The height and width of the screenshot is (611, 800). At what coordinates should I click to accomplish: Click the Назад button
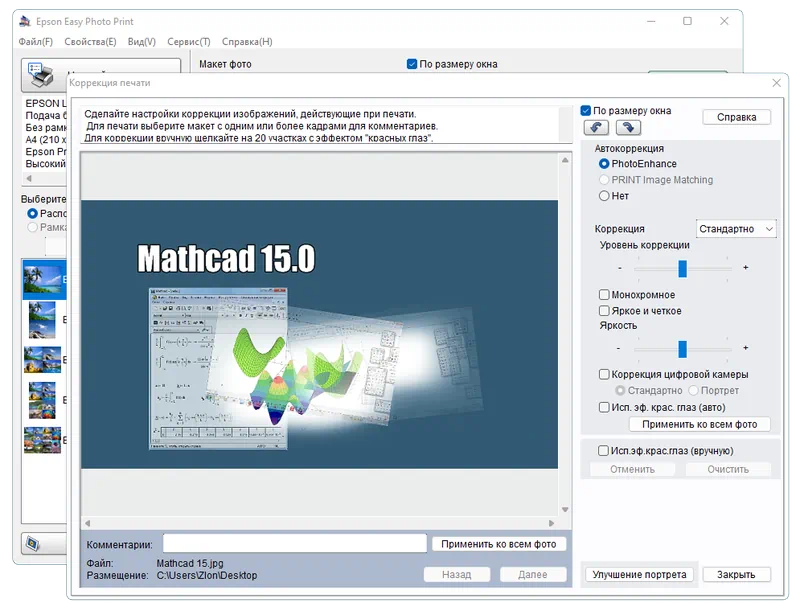coord(456,574)
